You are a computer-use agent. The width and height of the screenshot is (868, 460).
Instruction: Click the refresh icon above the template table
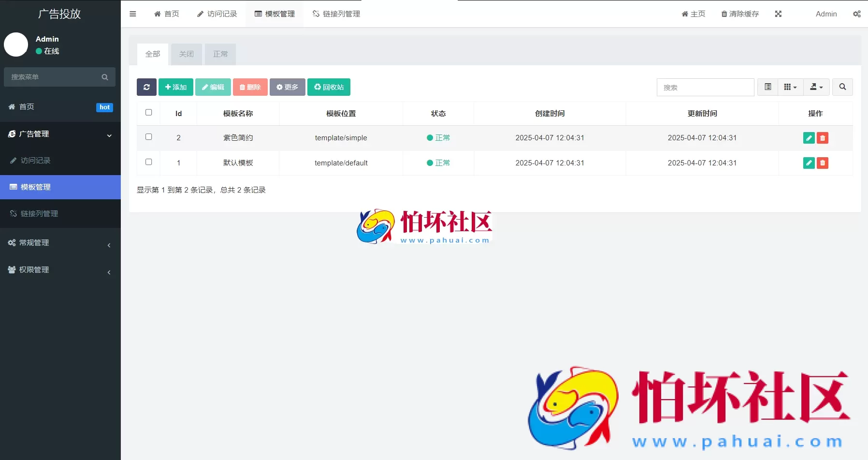146,87
